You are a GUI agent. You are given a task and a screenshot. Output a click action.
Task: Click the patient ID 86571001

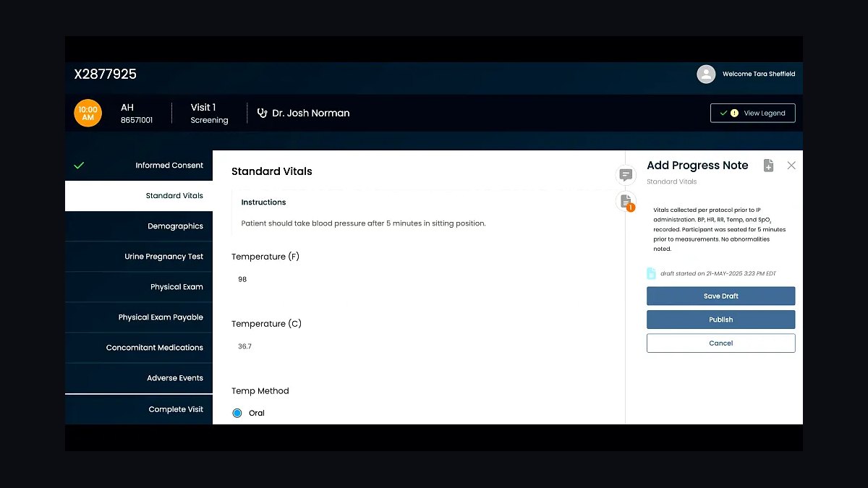tap(137, 121)
